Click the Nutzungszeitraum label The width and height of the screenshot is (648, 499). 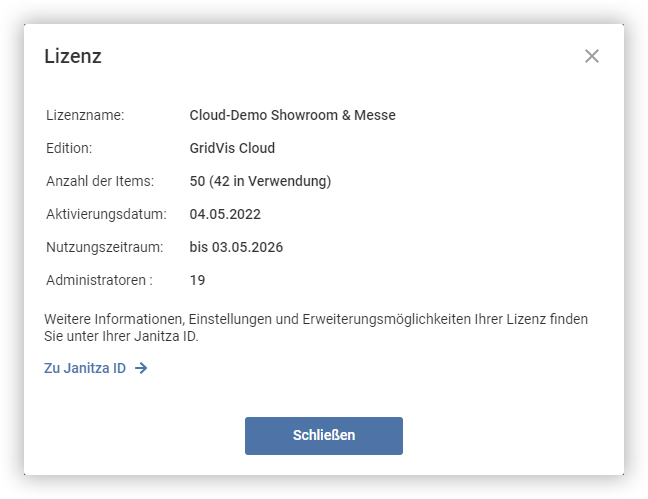tap(104, 247)
